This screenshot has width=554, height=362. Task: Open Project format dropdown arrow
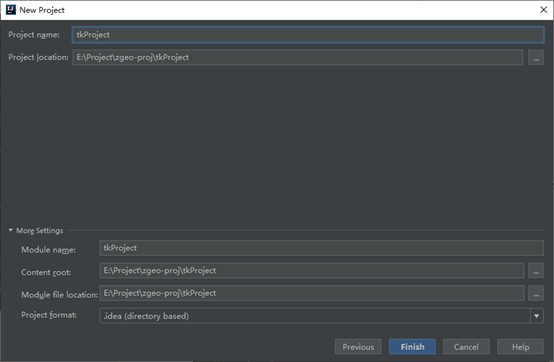[536, 316]
